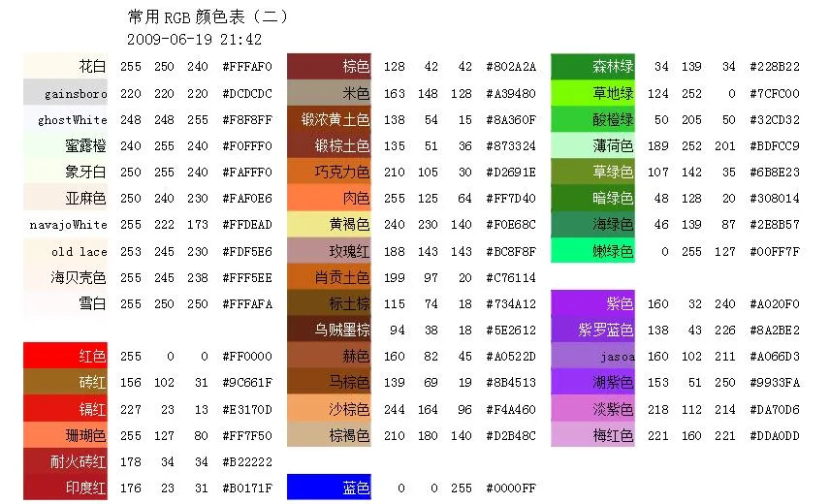Choose the 暗绿色 swatch
Screen dimensions: 830x504
(592, 198)
